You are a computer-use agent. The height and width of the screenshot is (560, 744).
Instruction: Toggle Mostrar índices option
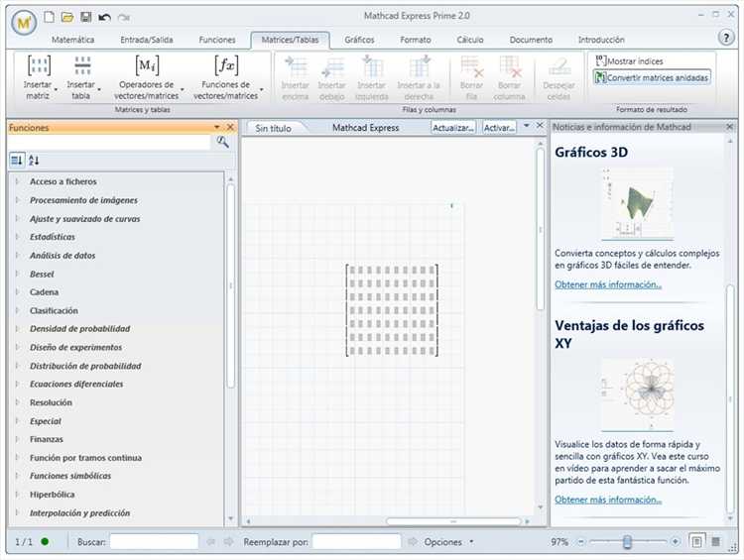click(x=629, y=60)
